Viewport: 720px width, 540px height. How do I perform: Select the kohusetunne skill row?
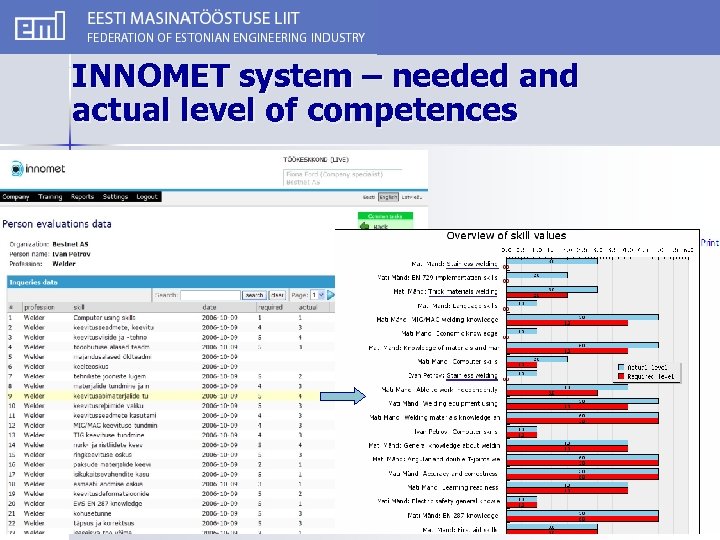tap(171, 513)
